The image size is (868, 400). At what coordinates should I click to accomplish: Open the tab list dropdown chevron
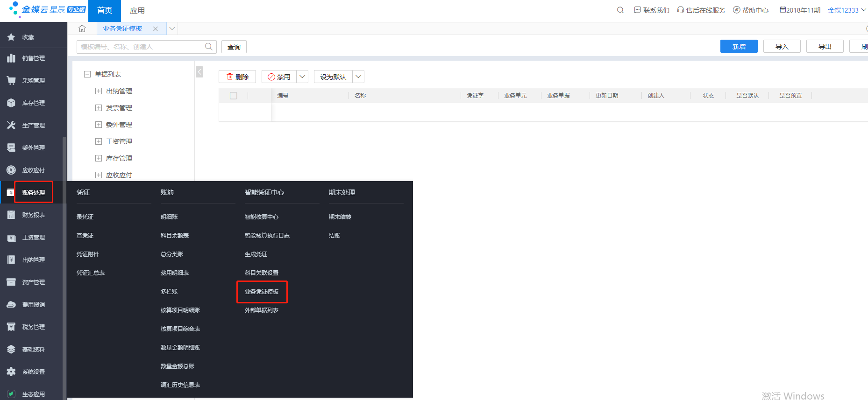coord(172,28)
